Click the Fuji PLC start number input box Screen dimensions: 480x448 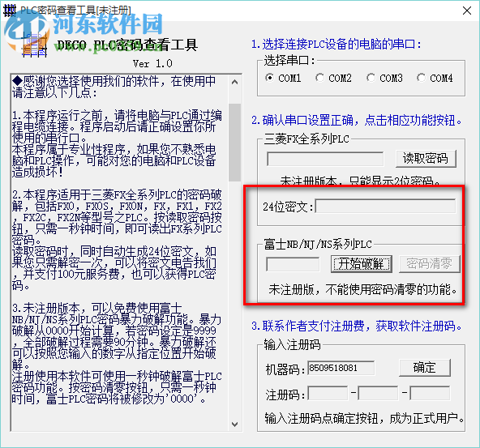[293, 264]
